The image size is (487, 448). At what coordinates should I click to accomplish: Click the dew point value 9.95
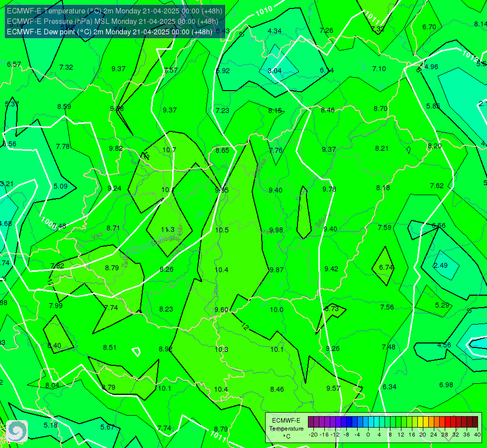click(222, 190)
